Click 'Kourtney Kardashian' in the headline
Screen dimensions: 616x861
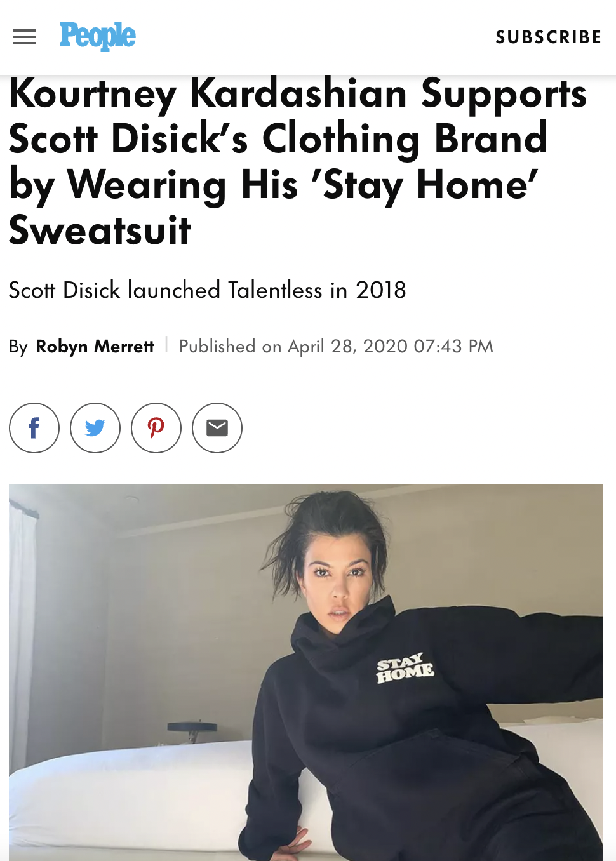(208, 94)
